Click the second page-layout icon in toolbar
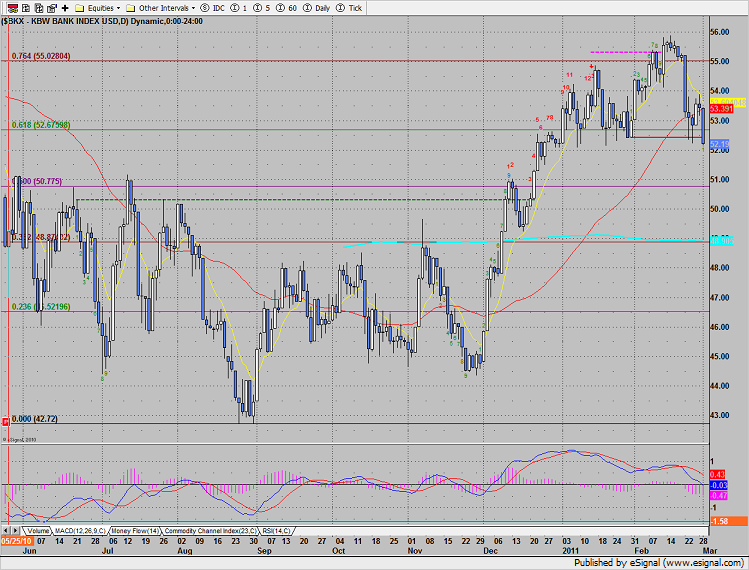The width and height of the screenshot is (749, 570). click(x=39, y=8)
